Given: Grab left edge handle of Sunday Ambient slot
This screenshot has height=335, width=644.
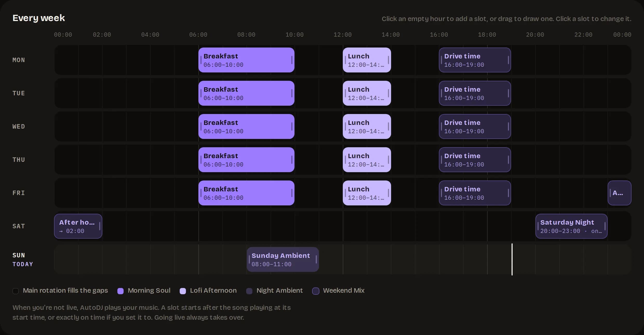Looking at the screenshot, I should coord(249,259).
